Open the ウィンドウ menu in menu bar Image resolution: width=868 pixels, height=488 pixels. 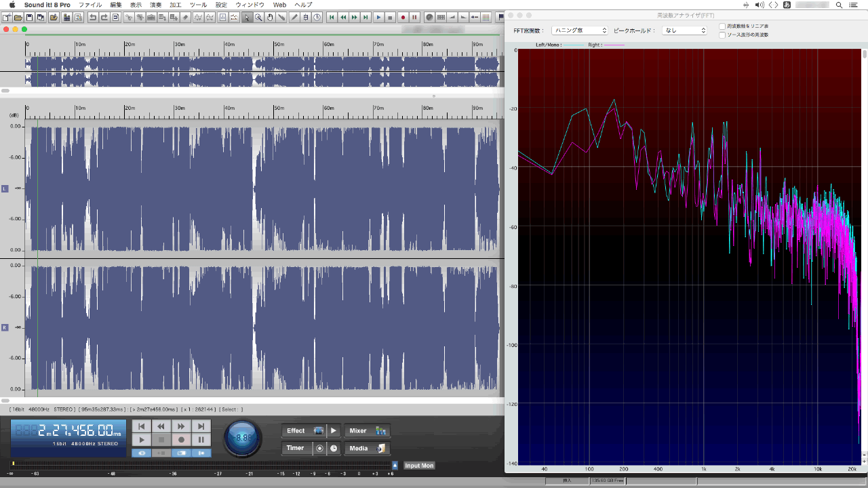click(x=250, y=5)
